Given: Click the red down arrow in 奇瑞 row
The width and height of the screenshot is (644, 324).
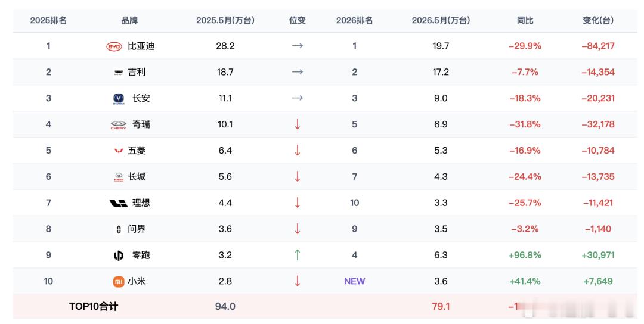Looking at the screenshot, I should coord(298,124).
